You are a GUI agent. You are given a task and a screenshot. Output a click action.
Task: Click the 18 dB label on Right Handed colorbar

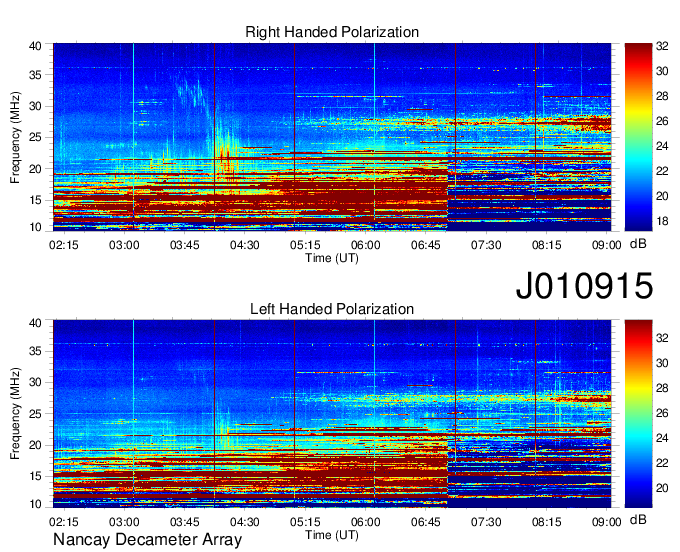coord(662,222)
